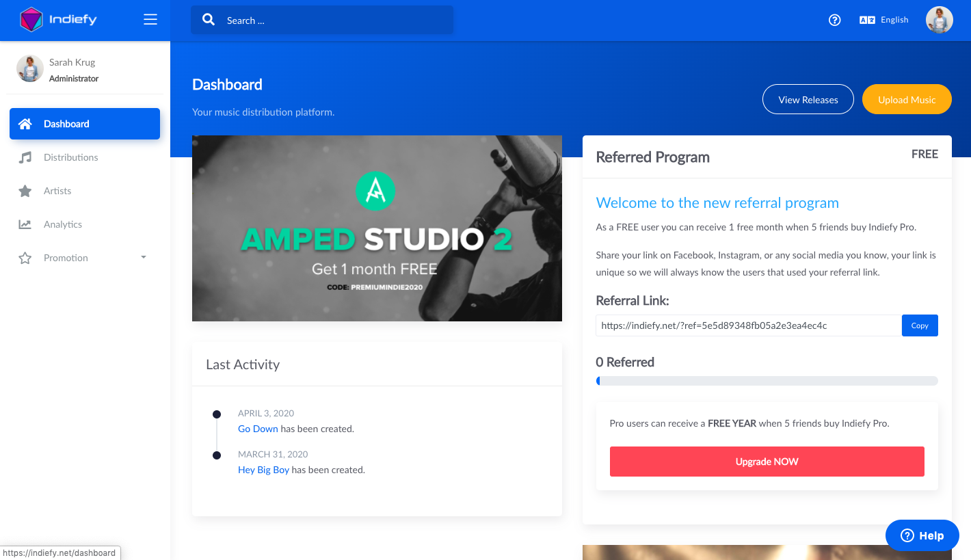Screen dimensions: 971x560
Task: Open Artists in the sidebar
Action: [85, 191]
